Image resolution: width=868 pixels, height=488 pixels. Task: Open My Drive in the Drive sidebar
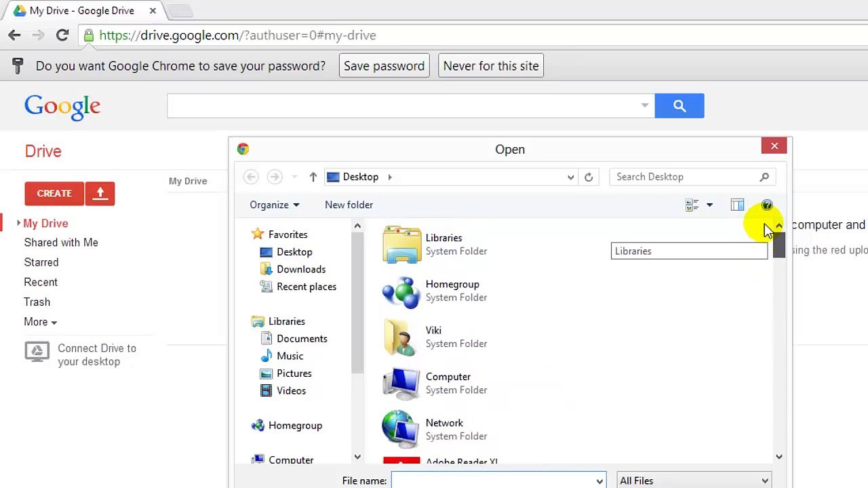(45, 223)
